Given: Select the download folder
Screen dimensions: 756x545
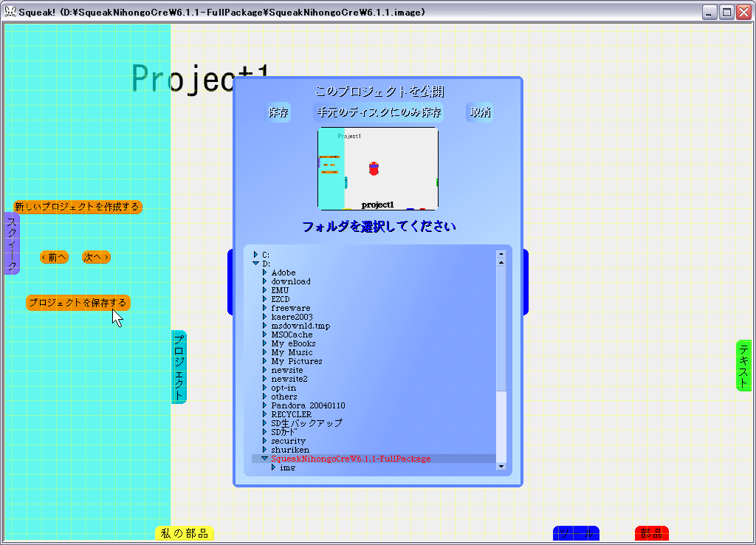Looking at the screenshot, I should (290, 281).
